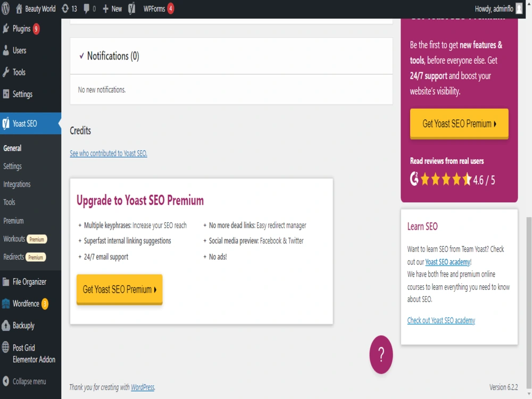
Task: Click the plus New content icon
Action: 105,9
